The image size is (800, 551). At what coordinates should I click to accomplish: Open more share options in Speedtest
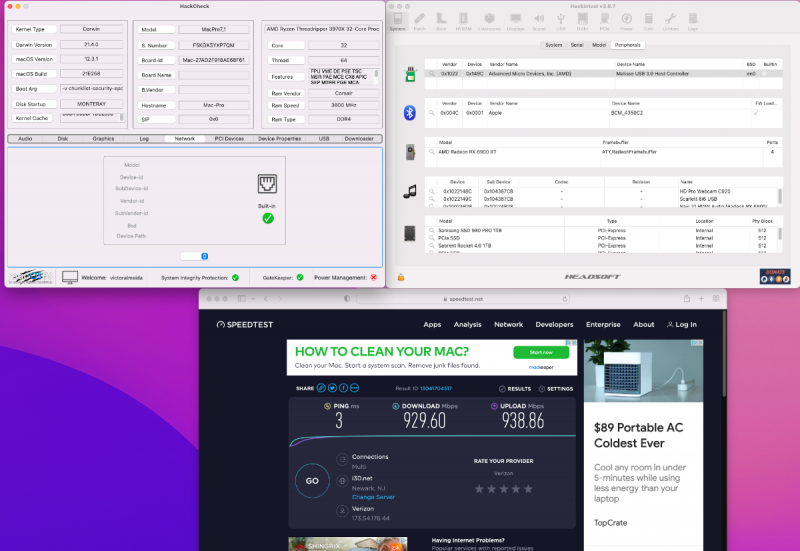[355, 388]
